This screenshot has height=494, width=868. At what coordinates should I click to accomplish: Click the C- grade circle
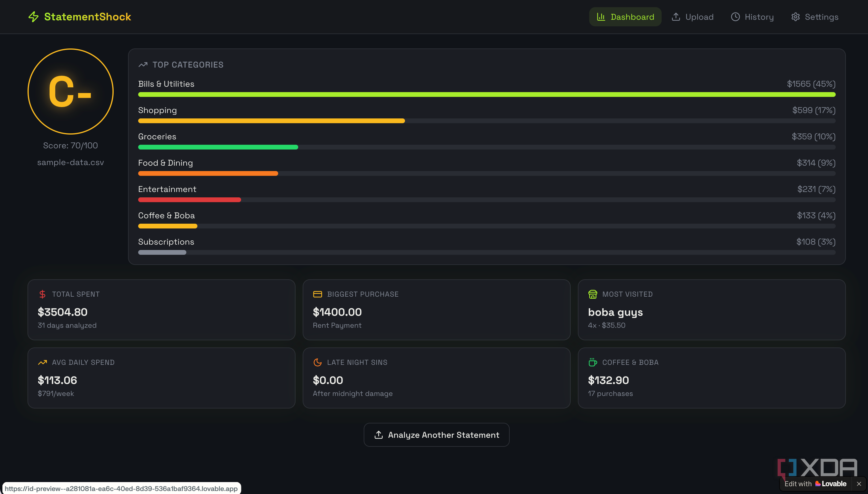[x=71, y=91]
